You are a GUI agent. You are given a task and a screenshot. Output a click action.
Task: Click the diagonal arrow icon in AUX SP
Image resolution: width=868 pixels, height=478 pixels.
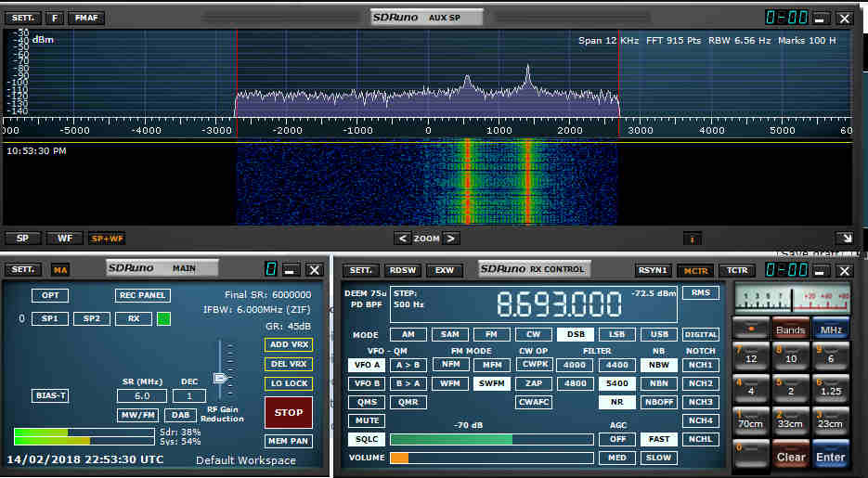click(846, 238)
